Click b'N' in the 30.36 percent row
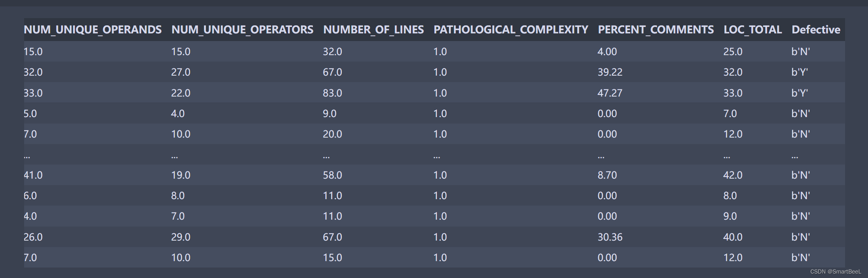This screenshot has height=278, width=868. point(800,237)
